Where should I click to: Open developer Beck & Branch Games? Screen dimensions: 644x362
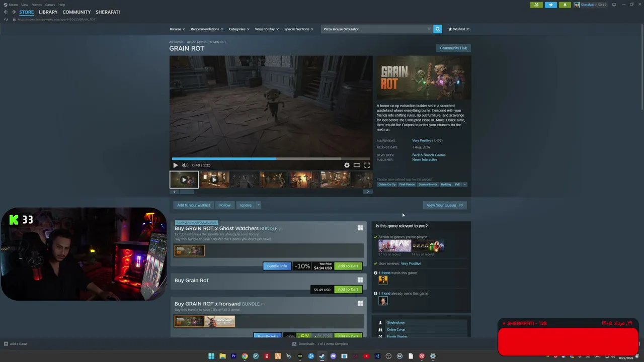[429, 155]
